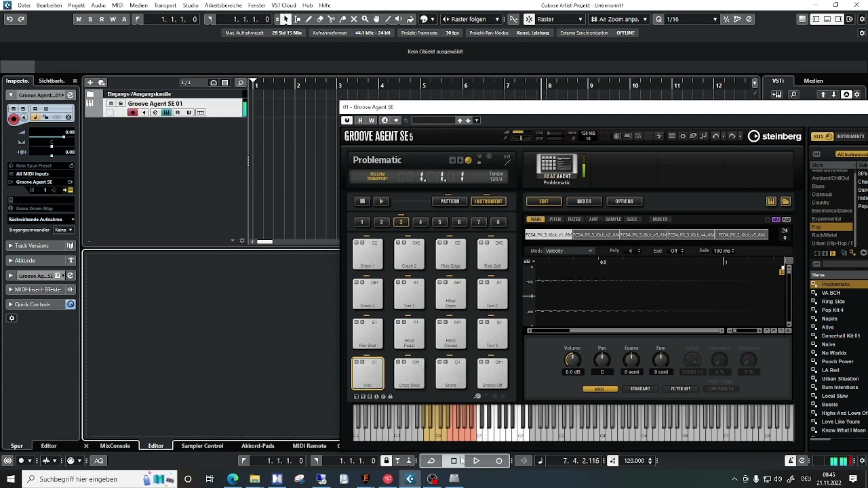Click the Beat Agent kit slot
The image size is (868, 488).
pos(557,169)
